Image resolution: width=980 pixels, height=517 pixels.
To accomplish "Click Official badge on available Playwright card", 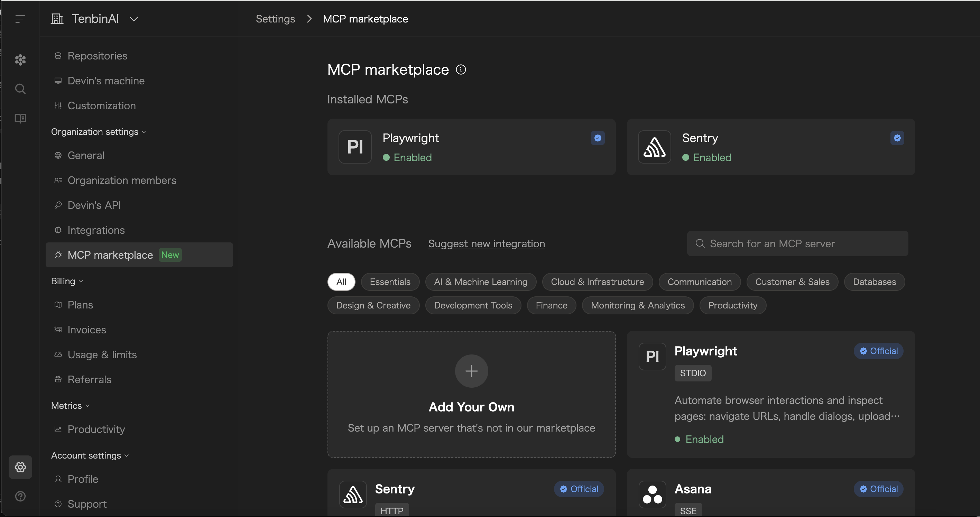I will [x=878, y=351].
